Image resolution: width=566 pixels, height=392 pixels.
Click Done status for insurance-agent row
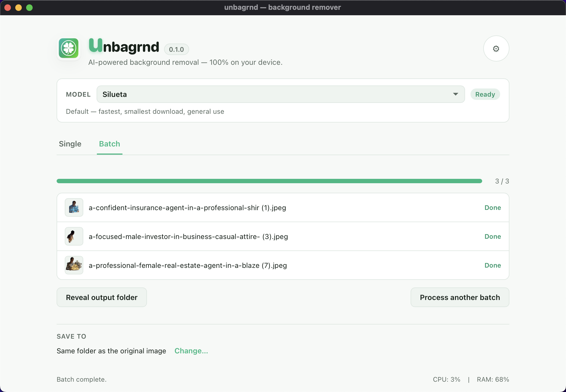pos(493,208)
